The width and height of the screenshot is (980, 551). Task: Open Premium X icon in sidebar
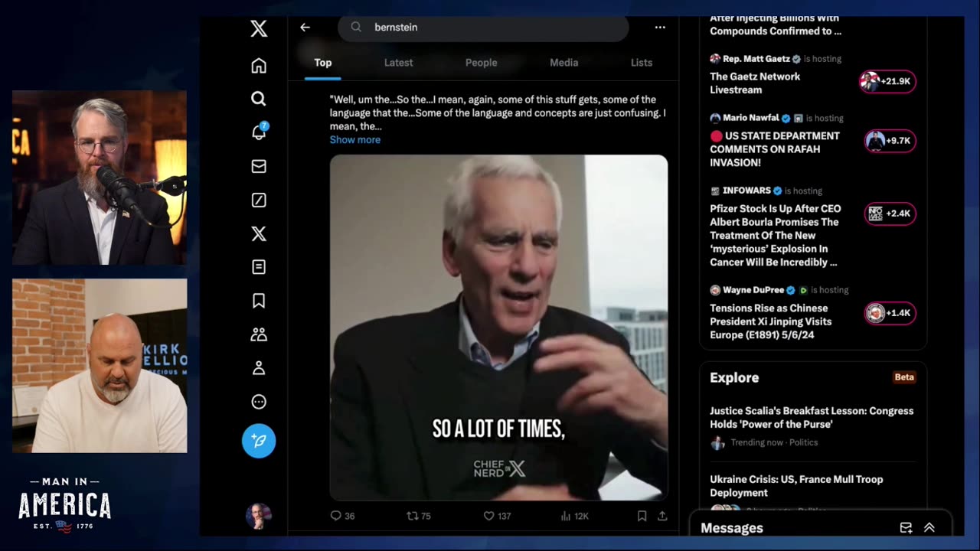point(259,233)
